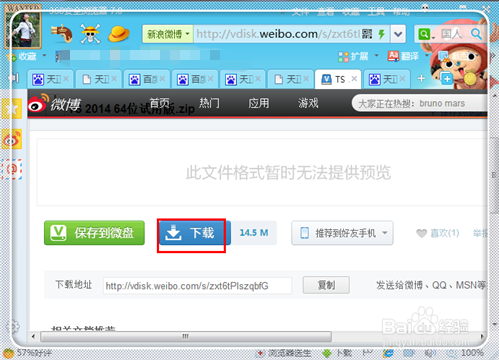The image size is (499, 360).
Task: Open the 查看 menu
Action: (326, 12)
